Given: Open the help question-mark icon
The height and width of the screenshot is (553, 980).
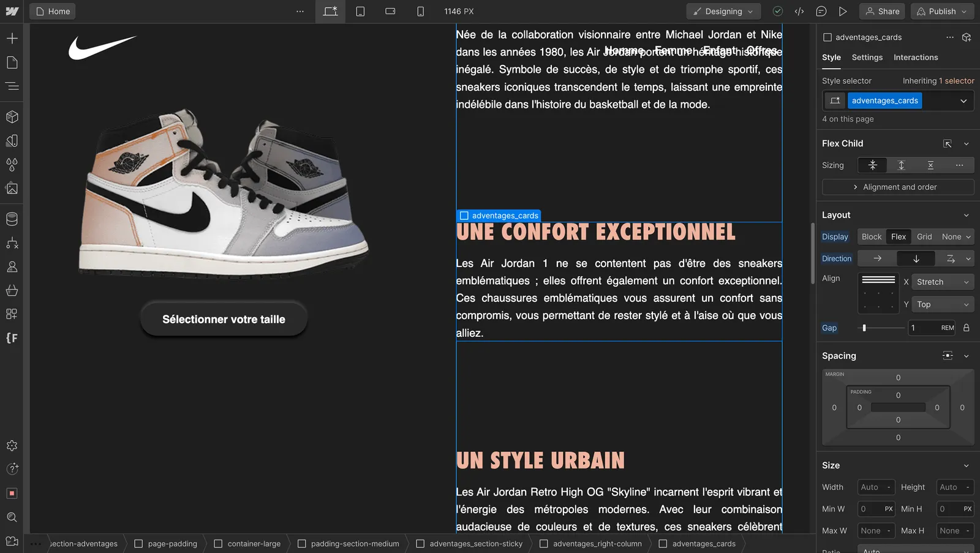Looking at the screenshot, I should (12, 469).
